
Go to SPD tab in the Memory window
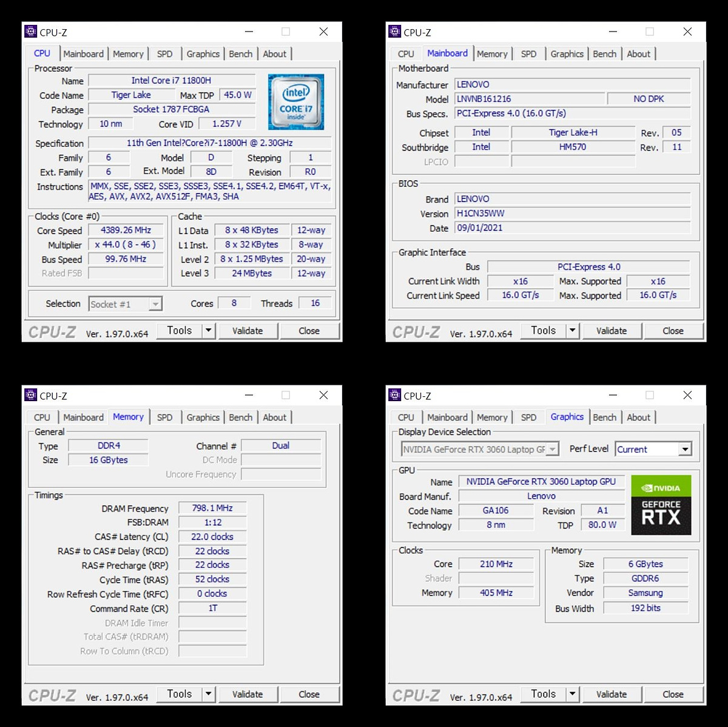164,418
